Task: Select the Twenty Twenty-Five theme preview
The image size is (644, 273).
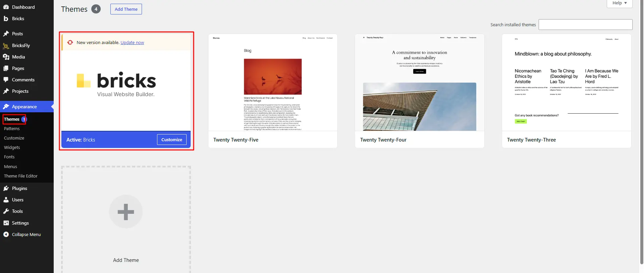Action: click(273, 82)
